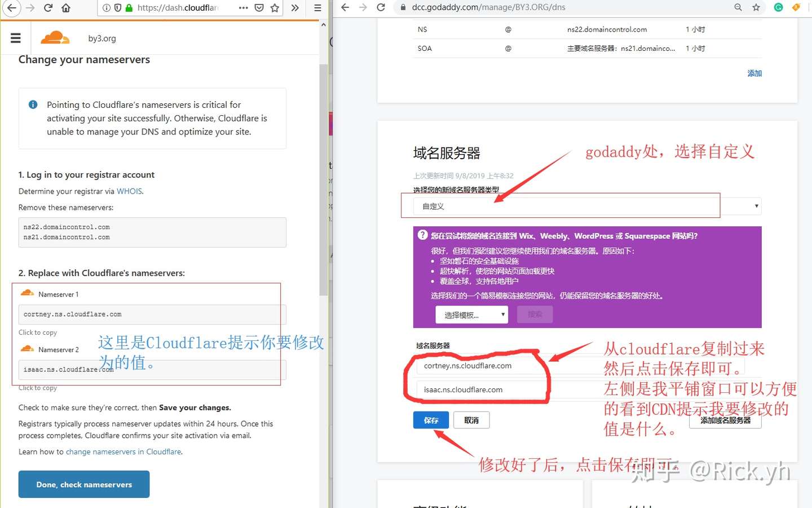The height and width of the screenshot is (508, 812).
Task: Open WHOIS link
Action: [x=129, y=191]
